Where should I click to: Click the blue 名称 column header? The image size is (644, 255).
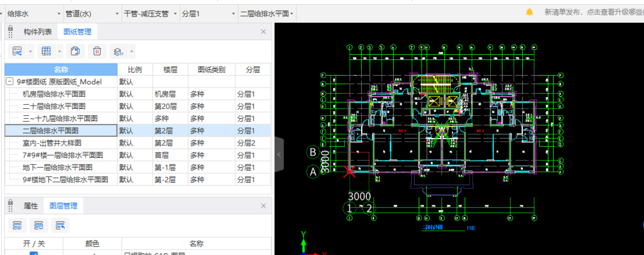[x=61, y=69]
